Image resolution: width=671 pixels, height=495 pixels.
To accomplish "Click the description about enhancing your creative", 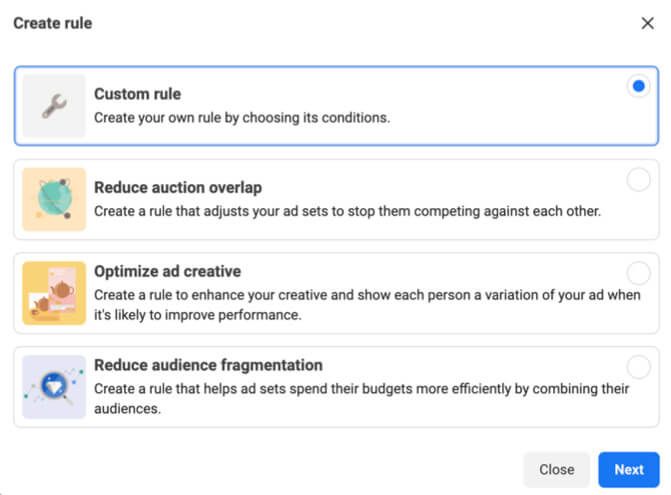I will (x=367, y=305).
